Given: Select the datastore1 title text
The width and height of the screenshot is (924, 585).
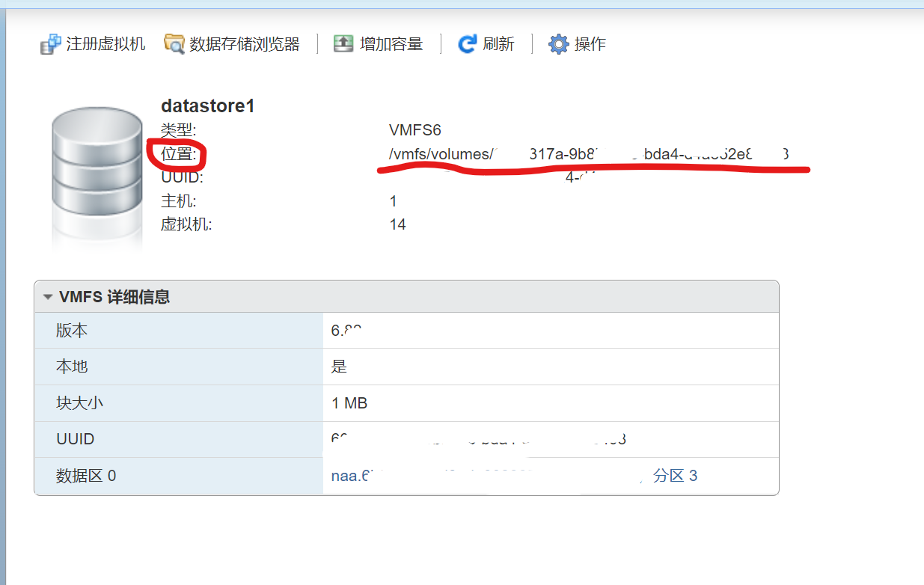Looking at the screenshot, I should [x=208, y=106].
